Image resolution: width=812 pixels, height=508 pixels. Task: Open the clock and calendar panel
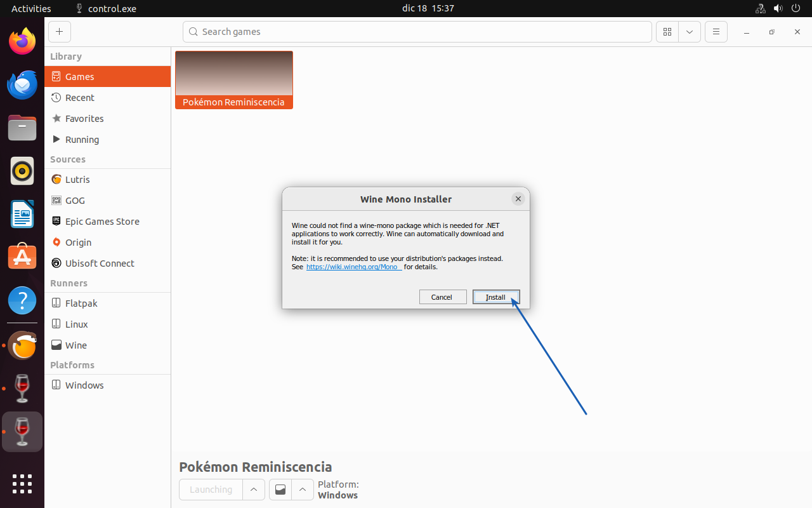coord(428,8)
